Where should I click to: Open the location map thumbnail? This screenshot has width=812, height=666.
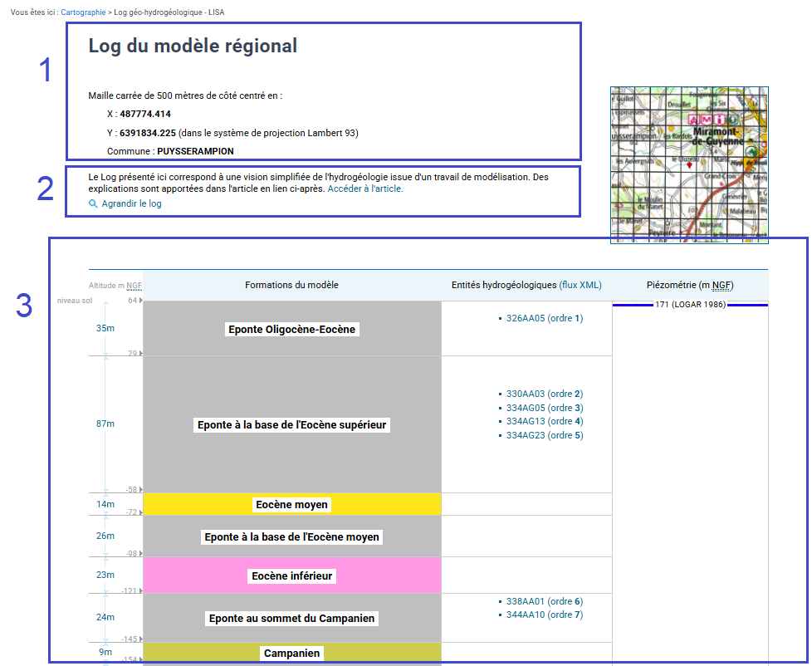tap(689, 164)
